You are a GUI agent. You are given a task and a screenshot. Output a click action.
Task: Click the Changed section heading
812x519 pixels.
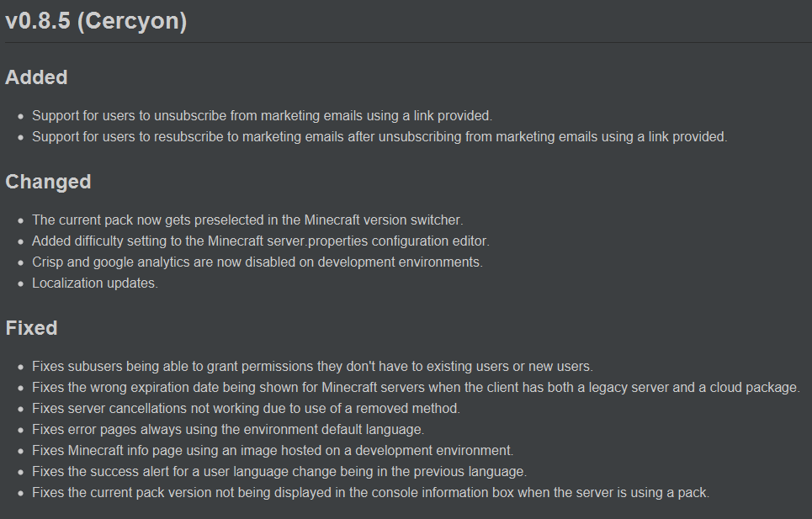click(x=48, y=182)
